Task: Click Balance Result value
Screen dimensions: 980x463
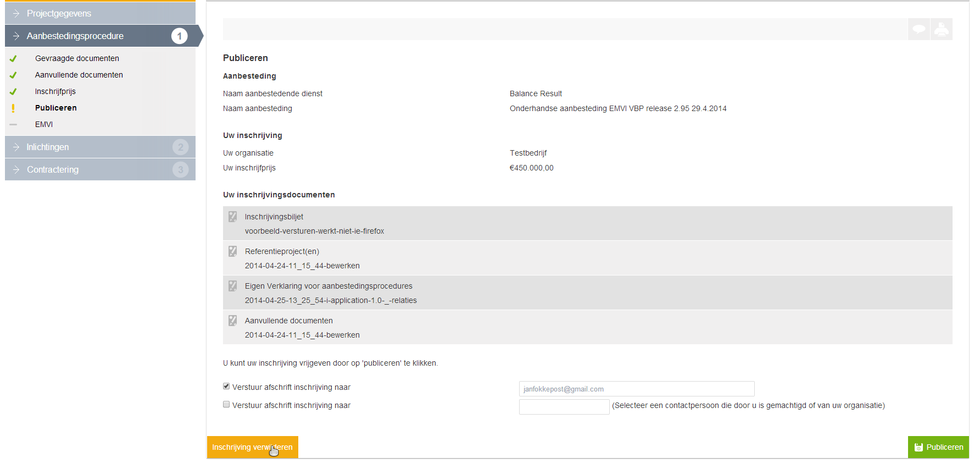Action: click(x=536, y=93)
